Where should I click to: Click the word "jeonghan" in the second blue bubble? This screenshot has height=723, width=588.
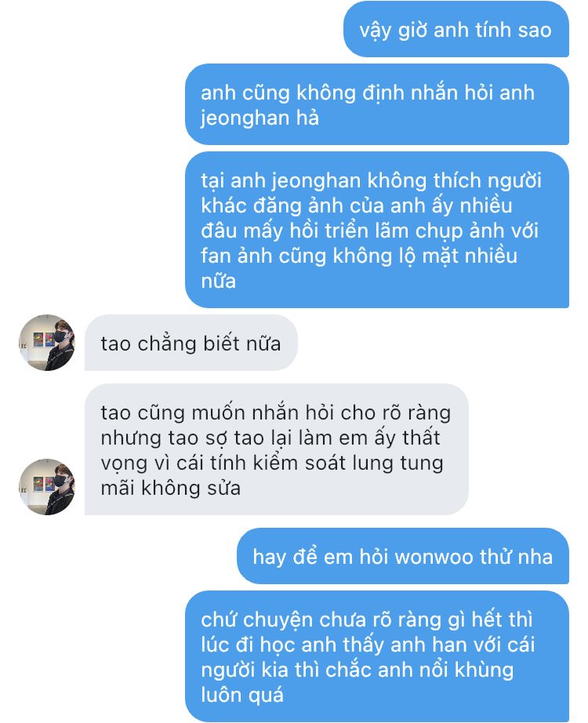[245, 118]
